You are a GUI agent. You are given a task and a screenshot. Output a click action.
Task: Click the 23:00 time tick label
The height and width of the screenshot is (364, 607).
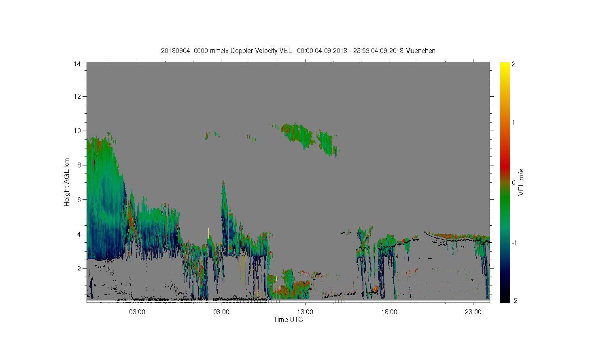[473, 312]
